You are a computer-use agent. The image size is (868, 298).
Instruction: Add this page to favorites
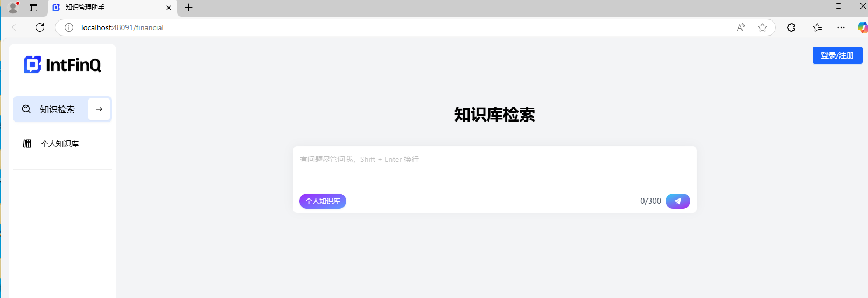tap(762, 27)
